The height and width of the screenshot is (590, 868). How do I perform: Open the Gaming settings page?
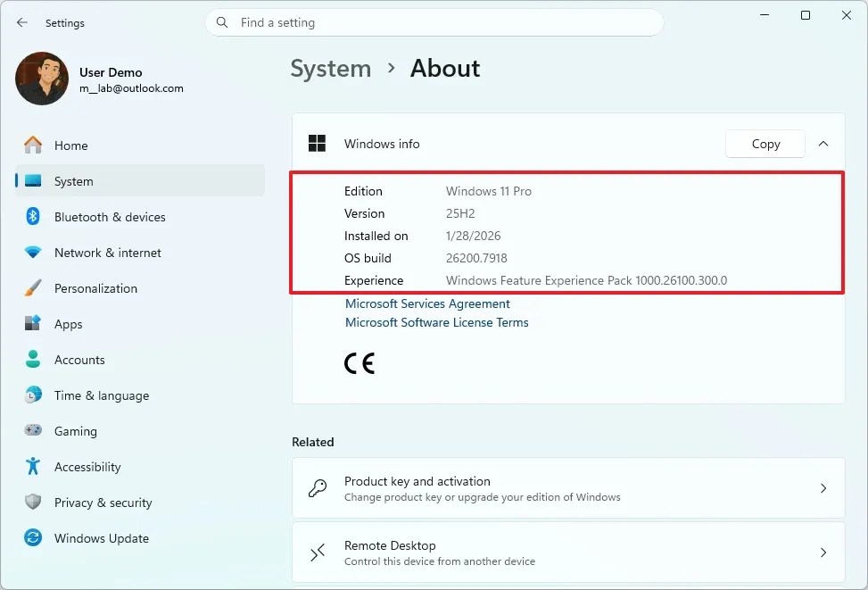pyautogui.click(x=75, y=431)
